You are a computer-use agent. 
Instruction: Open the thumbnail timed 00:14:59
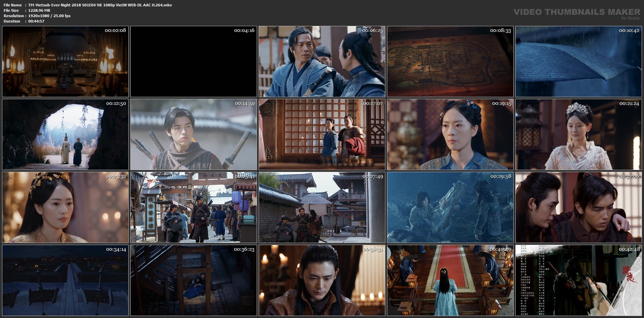tap(194, 134)
